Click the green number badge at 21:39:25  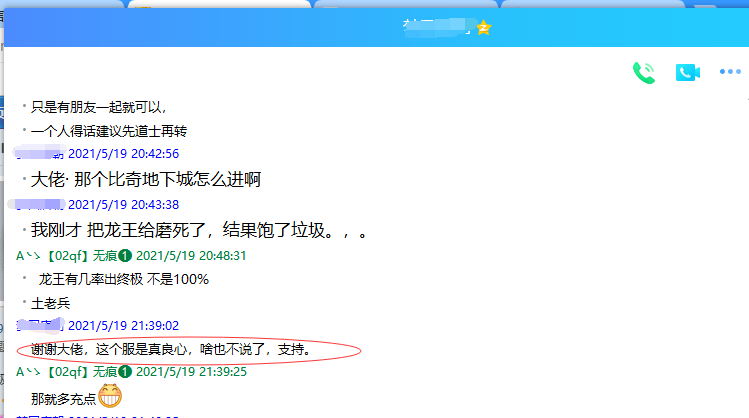click(126, 372)
